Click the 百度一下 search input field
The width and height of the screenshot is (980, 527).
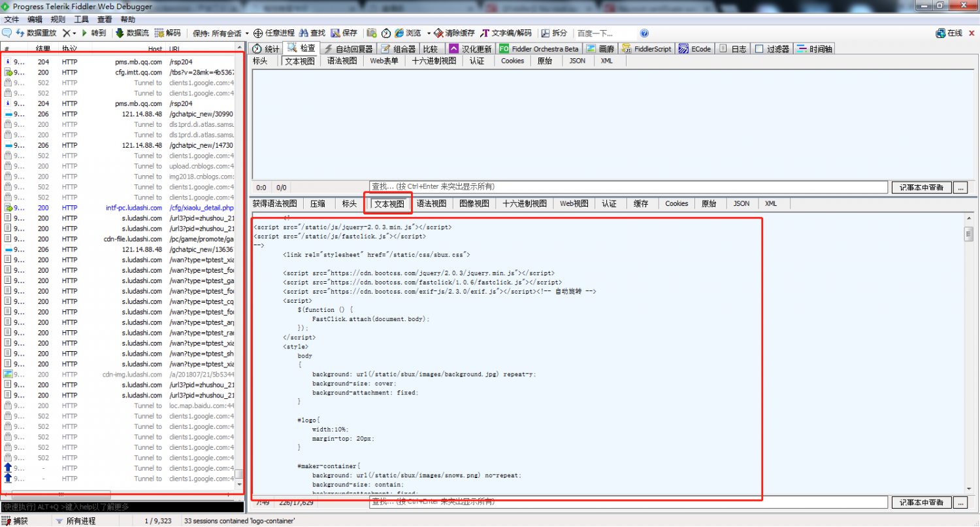click(605, 33)
